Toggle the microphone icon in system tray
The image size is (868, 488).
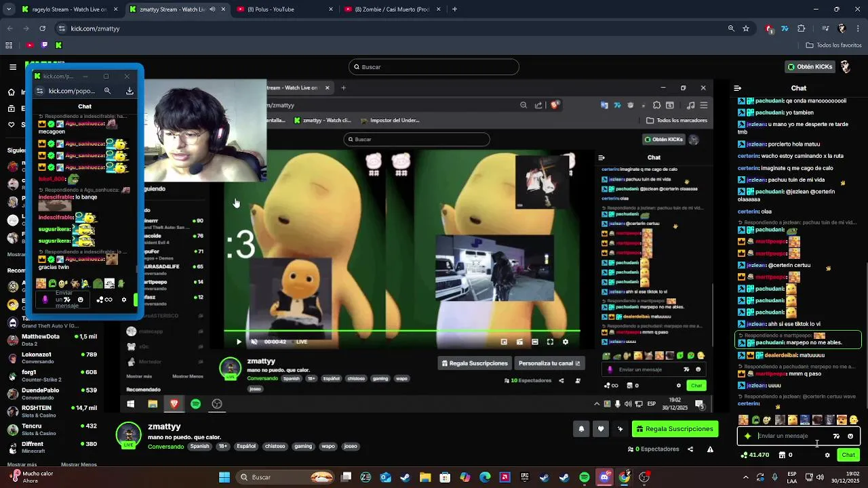coord(774,477)
